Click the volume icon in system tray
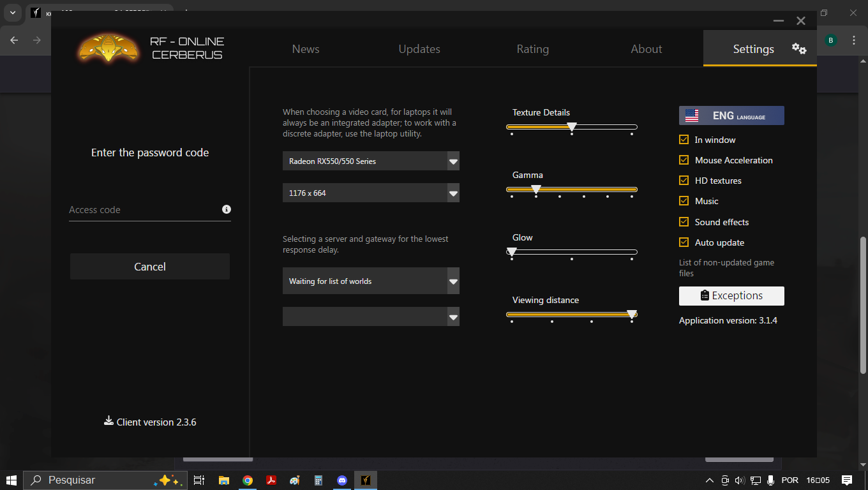Image resolution: width=868 pixels, height=490 pixels. pos(740,480)
